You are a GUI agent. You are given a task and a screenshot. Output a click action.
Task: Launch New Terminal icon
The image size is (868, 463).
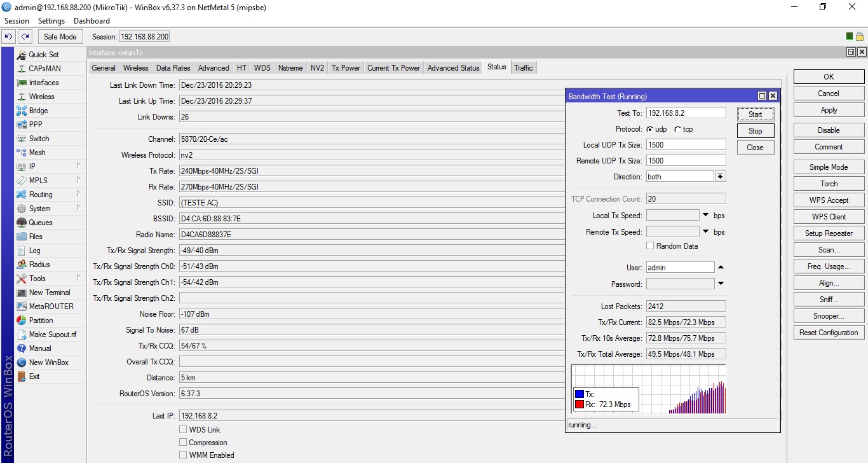tap(21, 293)
